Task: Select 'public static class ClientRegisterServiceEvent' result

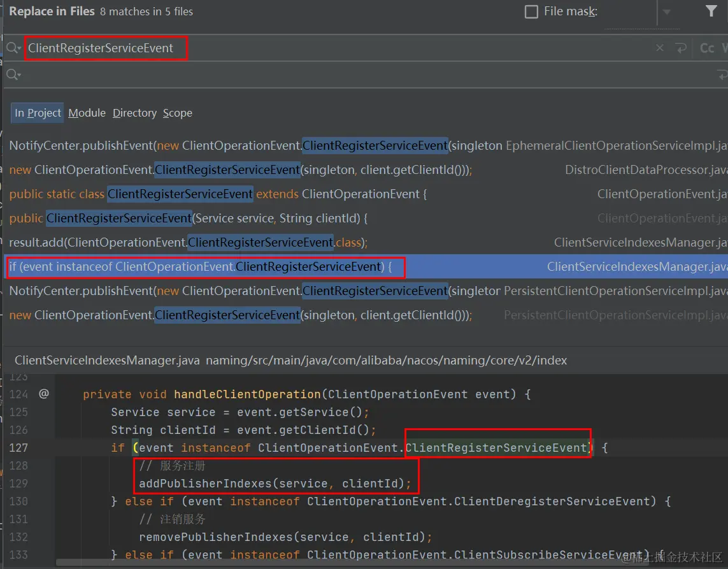Action: (x=366, y=194)
